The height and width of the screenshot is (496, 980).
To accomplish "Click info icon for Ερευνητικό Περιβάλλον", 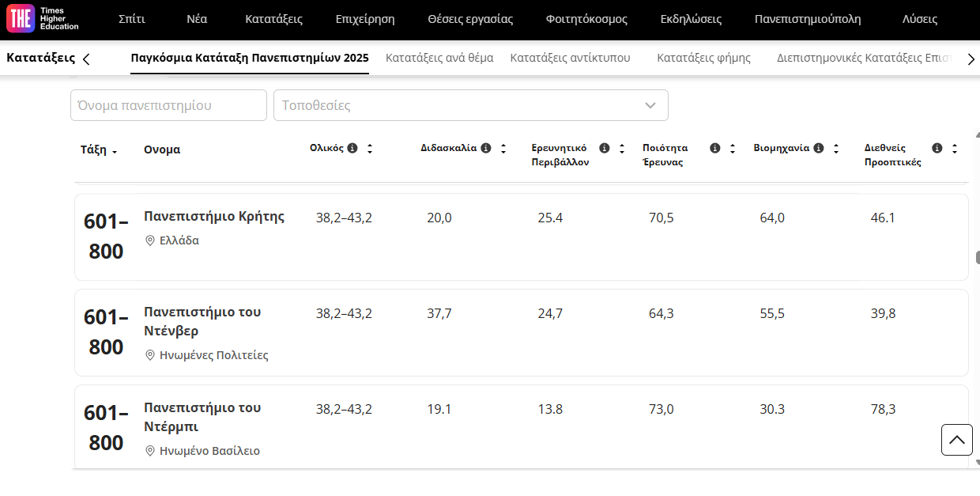I will coord(605,148).
